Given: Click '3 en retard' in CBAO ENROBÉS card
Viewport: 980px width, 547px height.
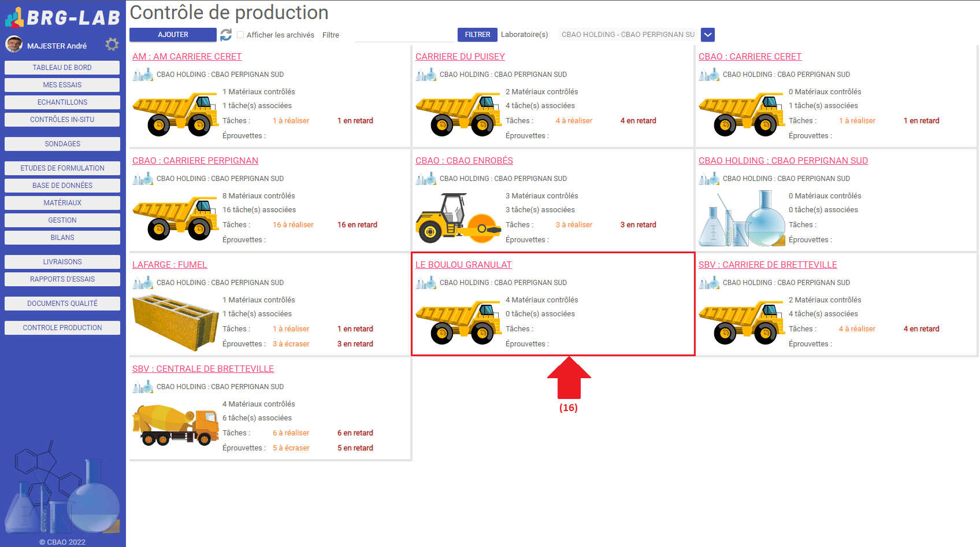Looking at the screenshot, I should pyautogui.click(x=639, y=225).
